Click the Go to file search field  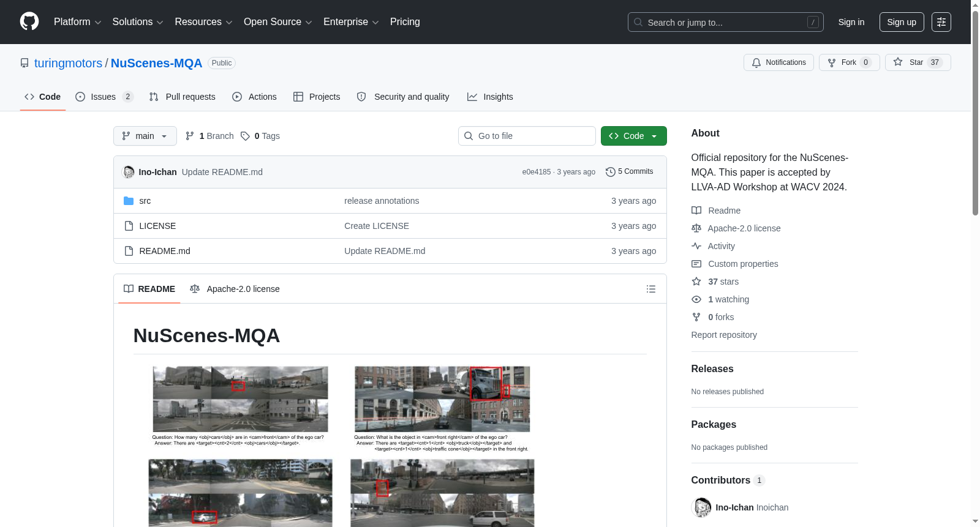pyautogui.click(x=527, y=136)
